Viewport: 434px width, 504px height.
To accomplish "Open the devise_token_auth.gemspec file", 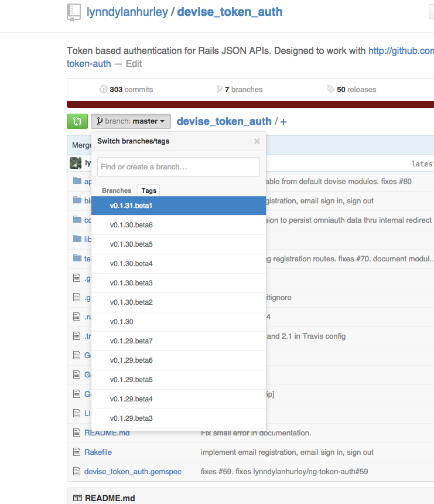I will tap(133, 471).
